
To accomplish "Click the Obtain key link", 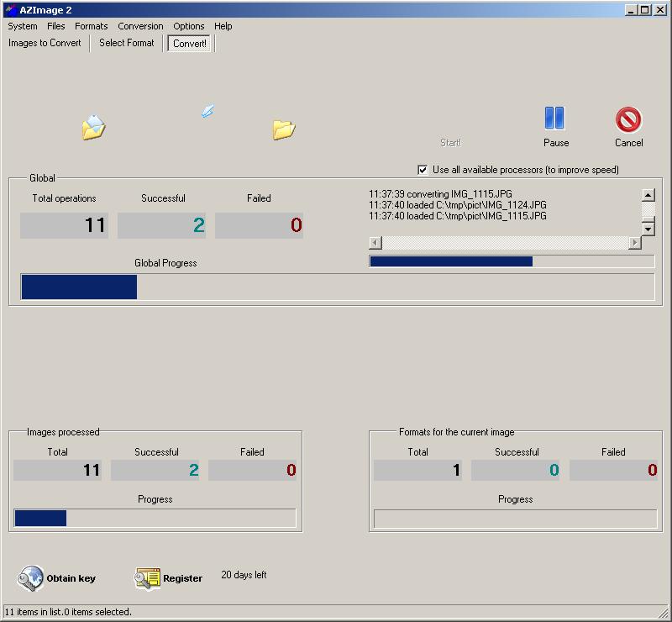I will (x=71, y=578).
